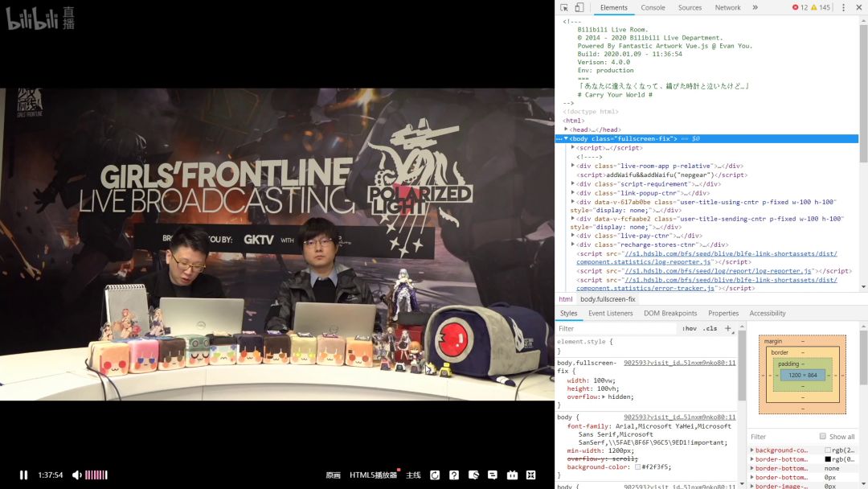
Task: Open the DOM Breakpoints tab
Action: (670, 314)
